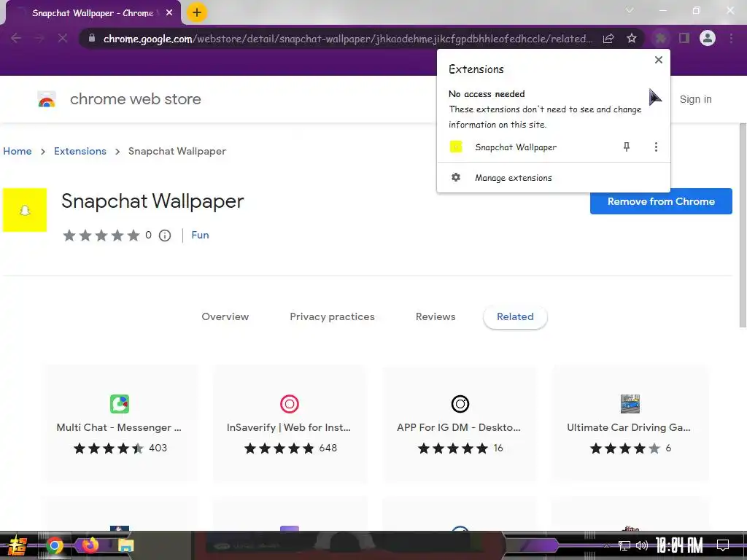Open Firefox from the taskbar
The image size is (747, 560).
point(90,545)
